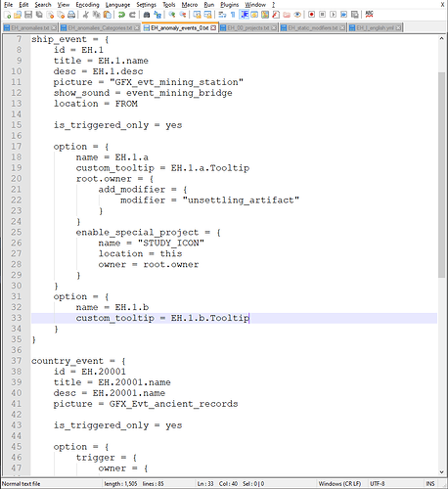Click the Start macro recording red dot icon

(x=311, y=15)
